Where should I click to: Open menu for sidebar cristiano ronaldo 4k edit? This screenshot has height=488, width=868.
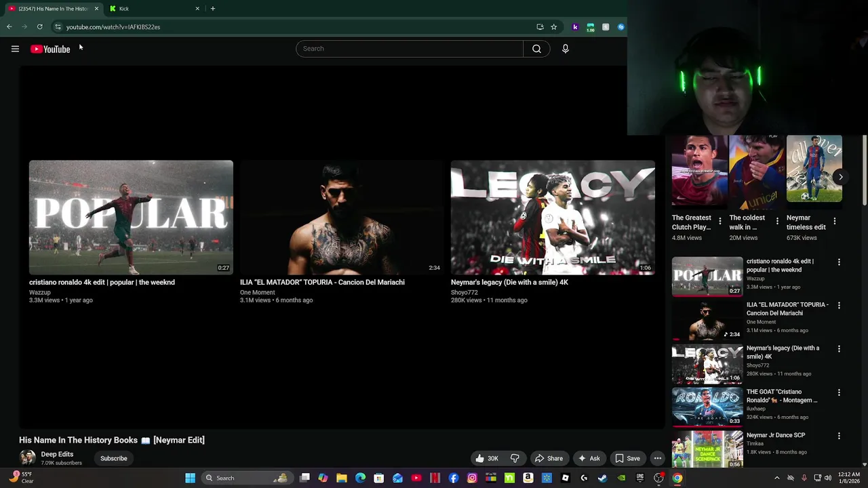click(839, 262)
